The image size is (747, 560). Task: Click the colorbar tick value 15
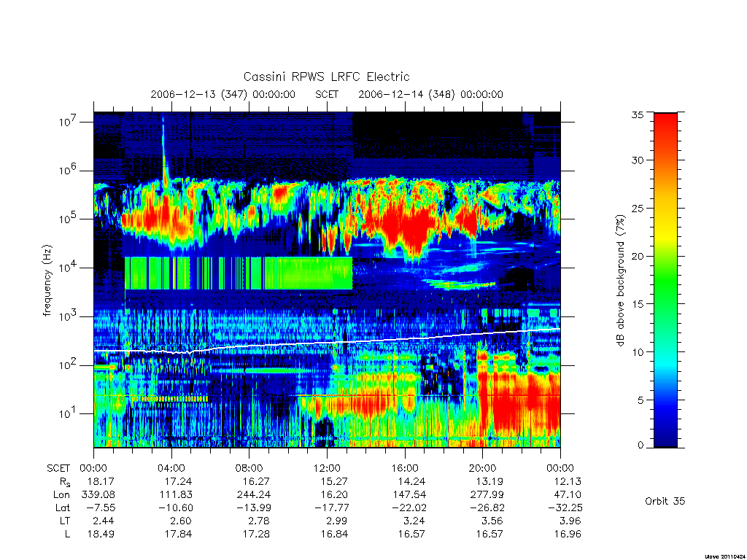637,304
